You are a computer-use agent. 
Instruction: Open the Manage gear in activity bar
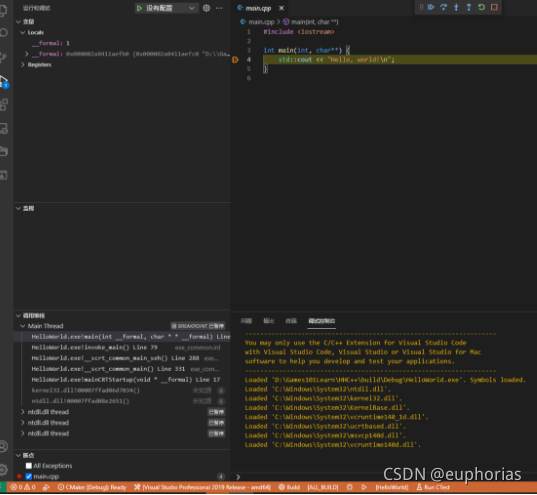click(3, 470)
